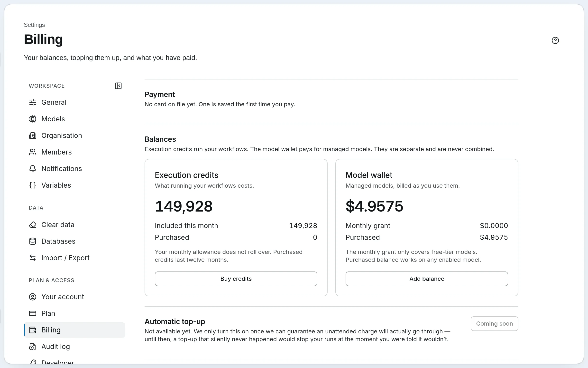588x368 pixels.
Task: Click the Add balance button
Action: tap(427, 279)
